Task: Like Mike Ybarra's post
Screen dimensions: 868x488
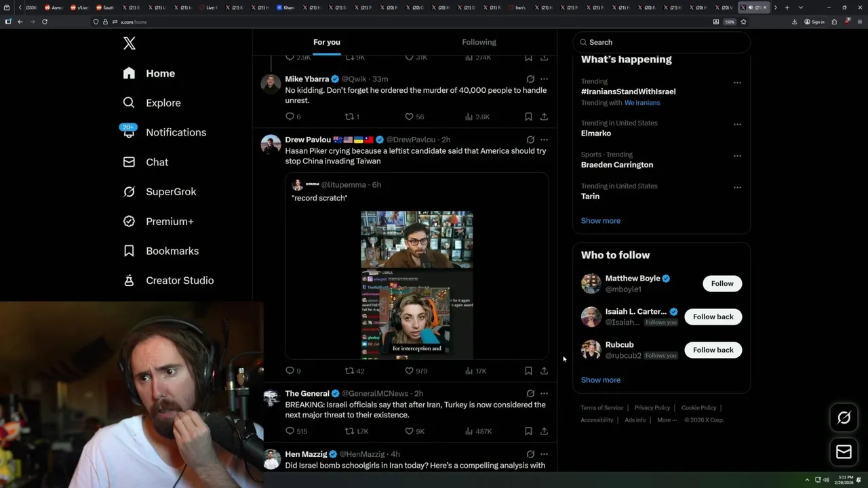Action: tap(414, 117)
